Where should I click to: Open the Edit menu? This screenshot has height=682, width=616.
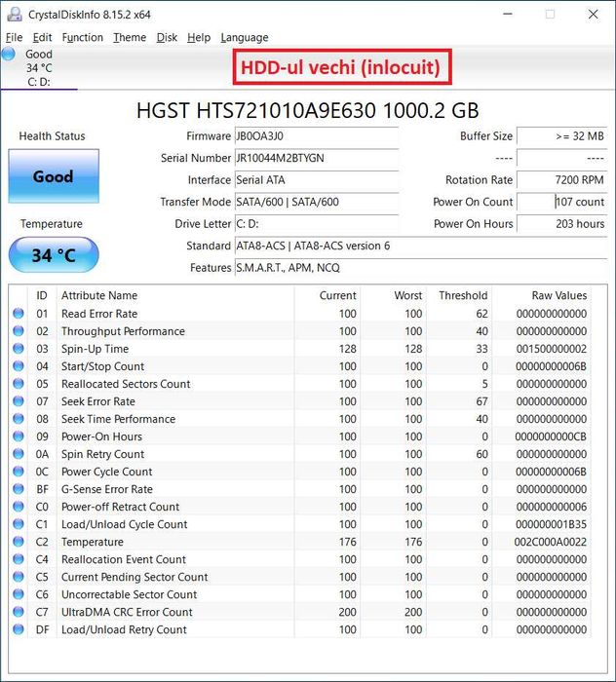[x=42, y=37]
